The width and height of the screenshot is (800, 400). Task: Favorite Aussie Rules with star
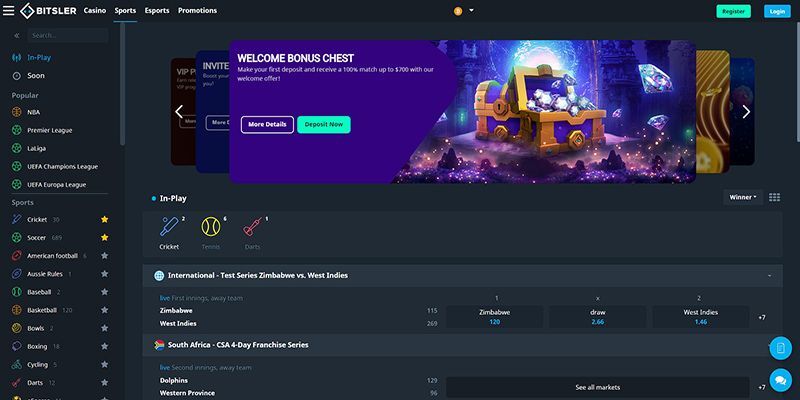(105, 274)
